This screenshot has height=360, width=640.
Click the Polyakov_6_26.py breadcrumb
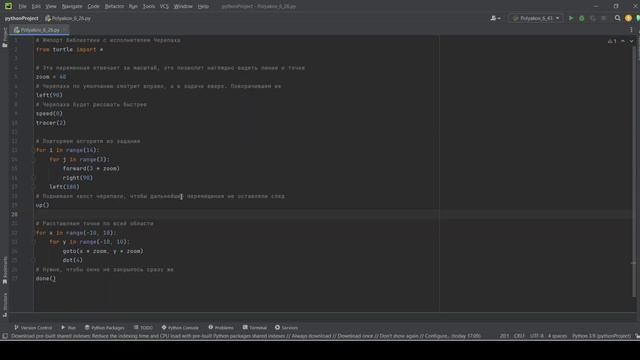(68, 18)
